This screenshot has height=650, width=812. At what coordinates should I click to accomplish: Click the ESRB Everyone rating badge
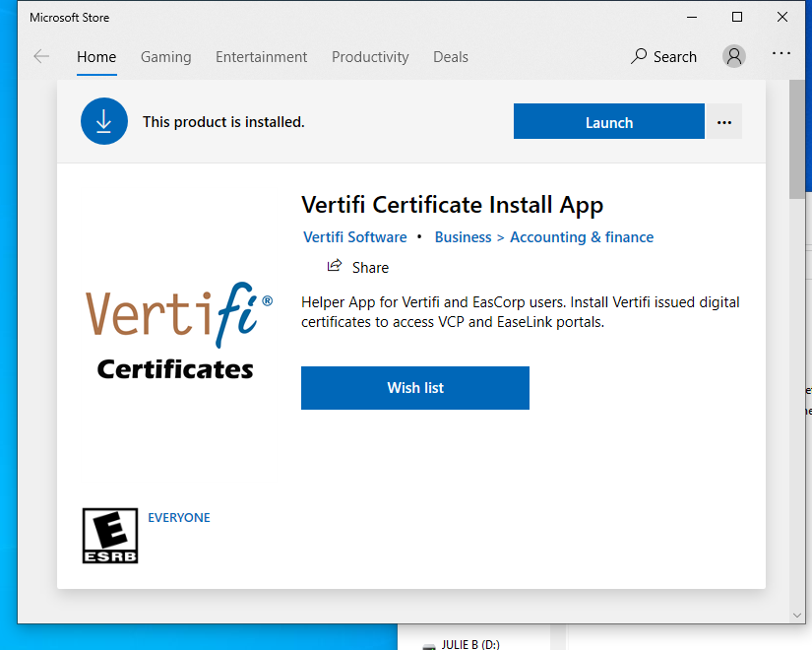(110, 536)
